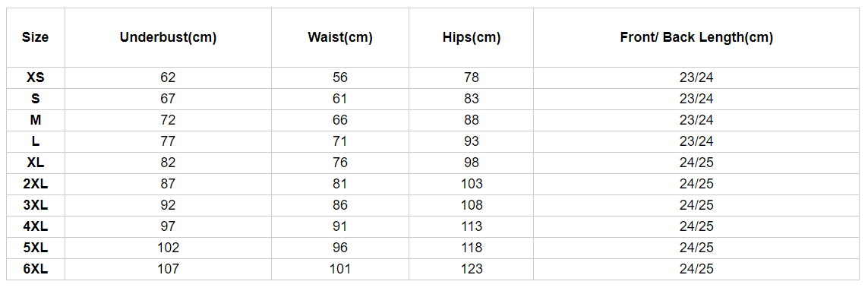The width and height of the screenshot is (868, 294).
Task: Click the Size column header
Action: point(36,38)
